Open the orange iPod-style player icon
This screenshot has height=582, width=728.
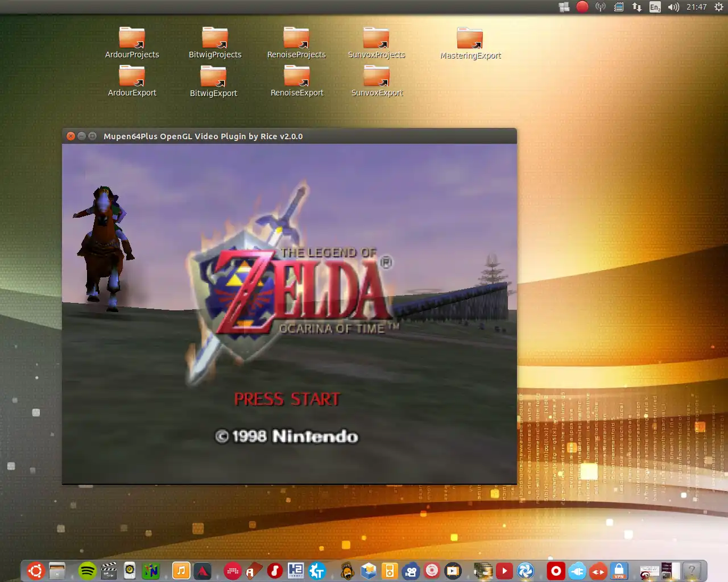point(390,571)
